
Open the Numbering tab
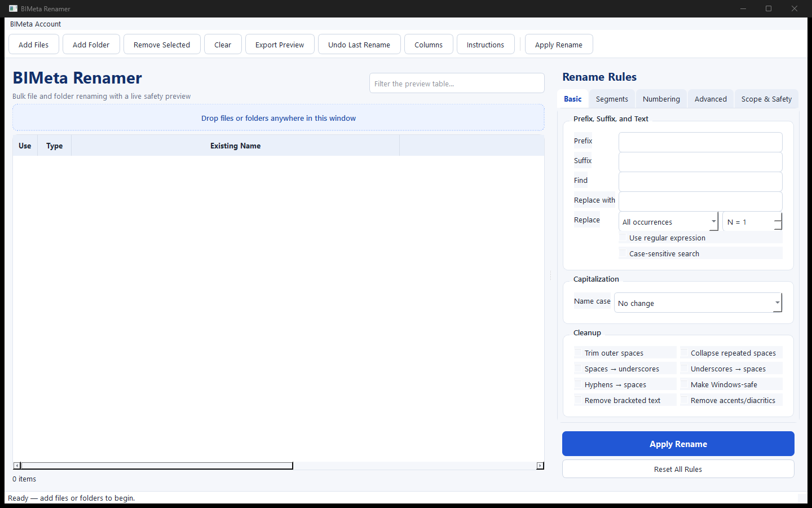(661, 99)
